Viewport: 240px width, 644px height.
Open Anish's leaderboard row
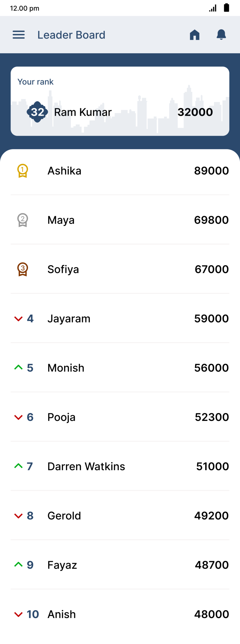pos(120,614)
